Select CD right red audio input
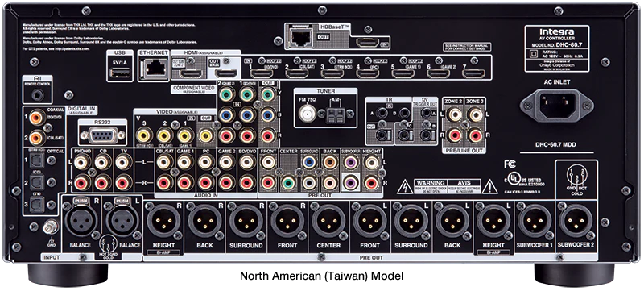The image size is (644, 291). point(102,182)
